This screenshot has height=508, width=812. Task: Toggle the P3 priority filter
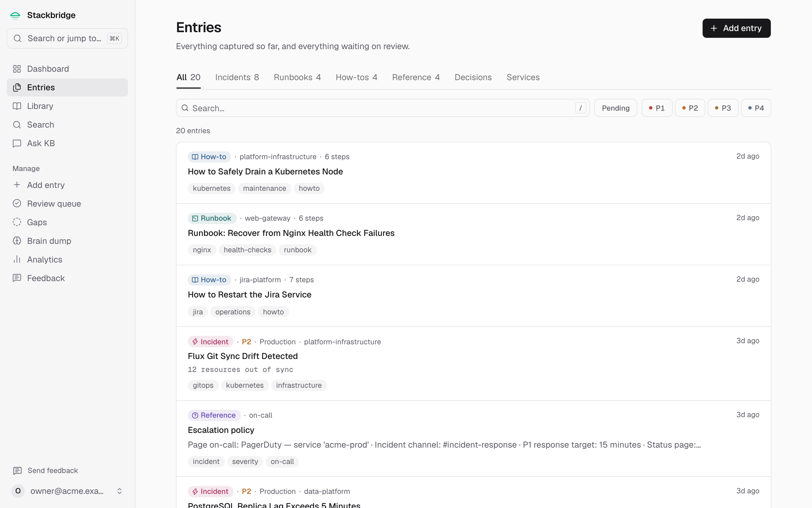(x=723, y=108)
